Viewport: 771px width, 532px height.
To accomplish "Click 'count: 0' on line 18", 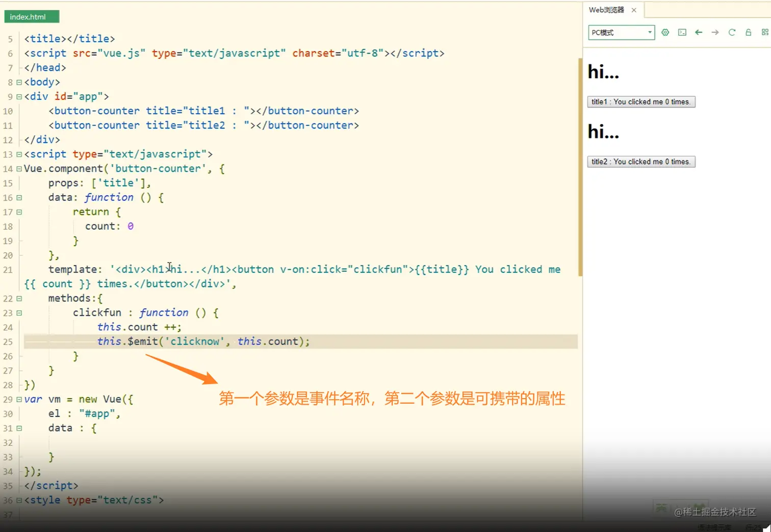I will pos(109,226).
